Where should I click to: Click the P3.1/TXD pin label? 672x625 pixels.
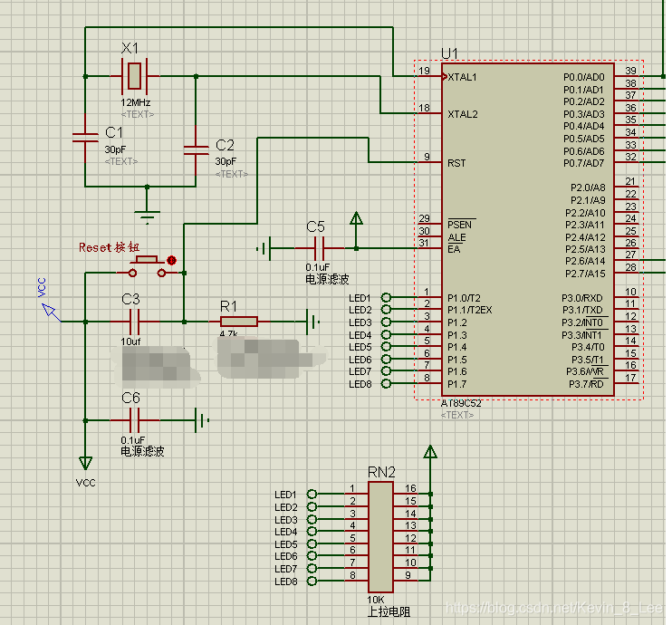[582, 310]
